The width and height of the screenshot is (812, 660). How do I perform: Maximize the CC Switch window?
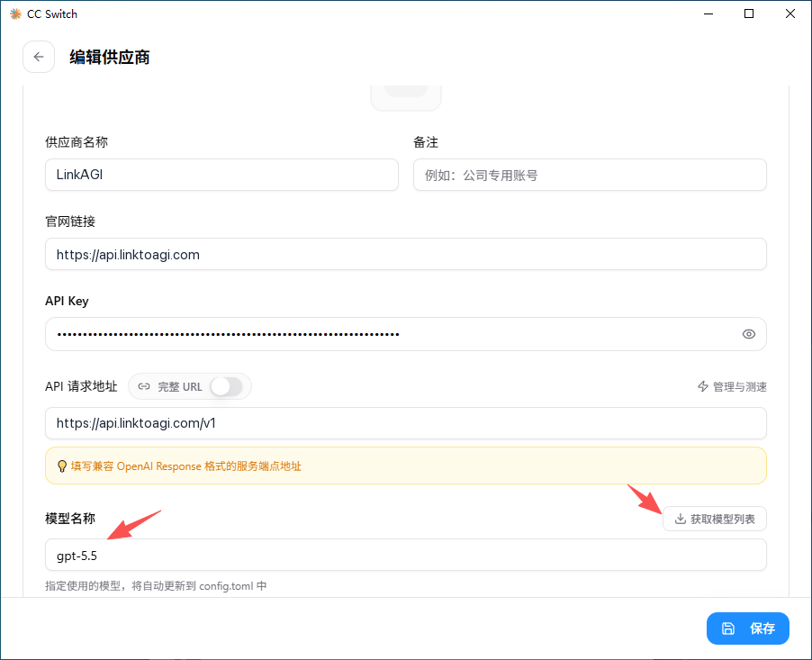point(749,14)
